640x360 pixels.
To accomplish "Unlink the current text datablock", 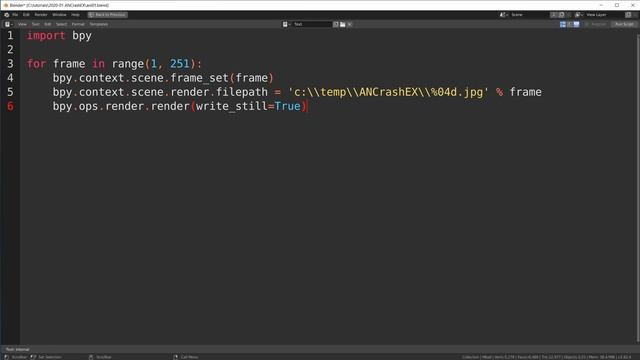I will [350, 24].
